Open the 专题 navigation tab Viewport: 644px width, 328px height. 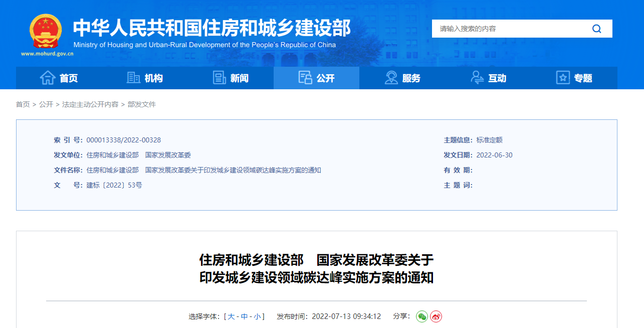[x=574, y=78]
